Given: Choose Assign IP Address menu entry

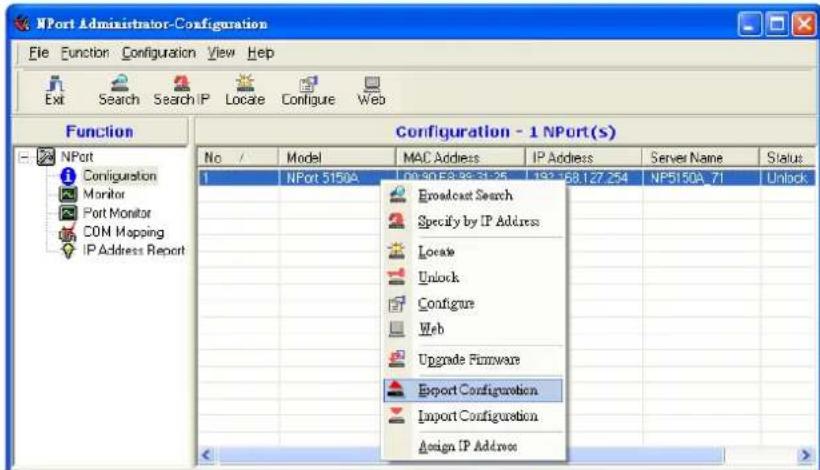Looking at the screenshot, I should (474, 446).
